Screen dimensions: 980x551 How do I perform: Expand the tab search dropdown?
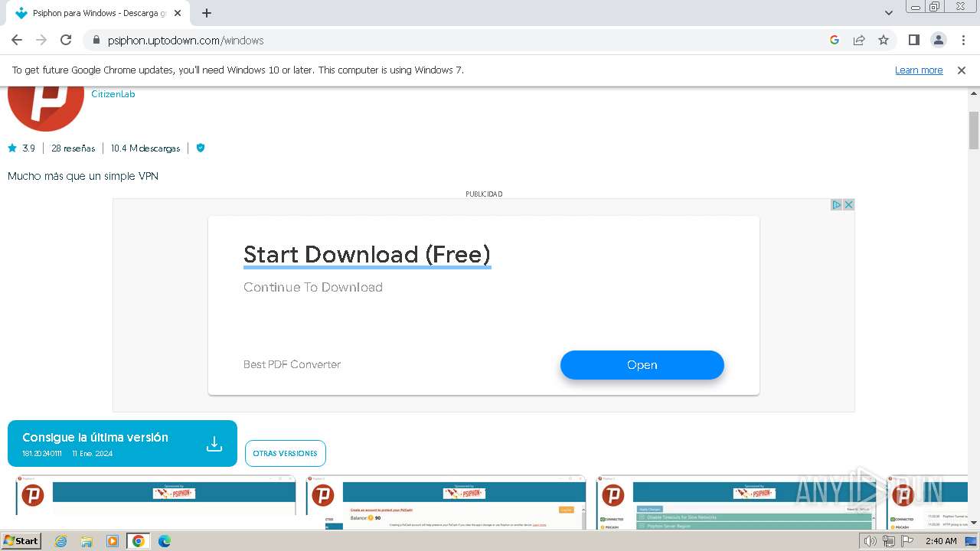(x=888, y=13)
